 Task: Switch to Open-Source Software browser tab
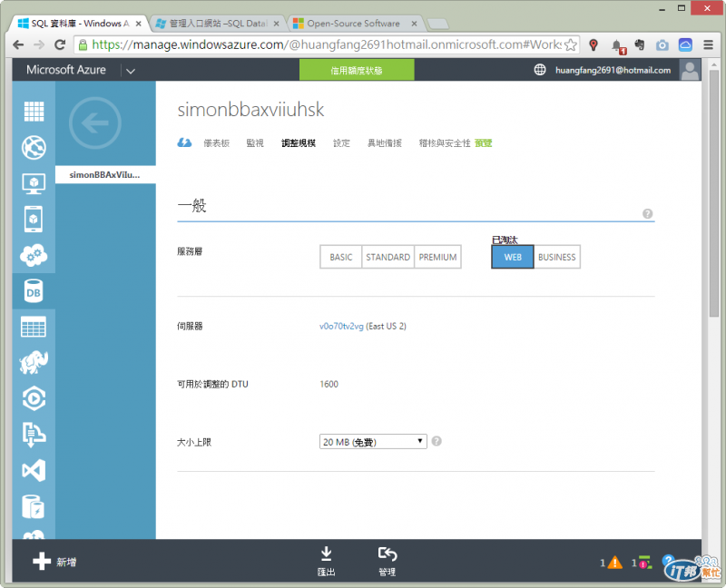(353, 24)
